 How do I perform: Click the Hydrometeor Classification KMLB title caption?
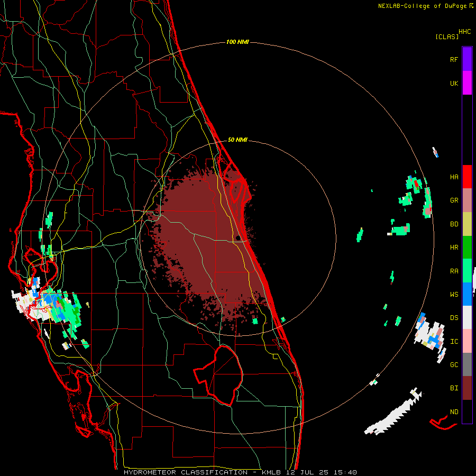pos(240,472)
